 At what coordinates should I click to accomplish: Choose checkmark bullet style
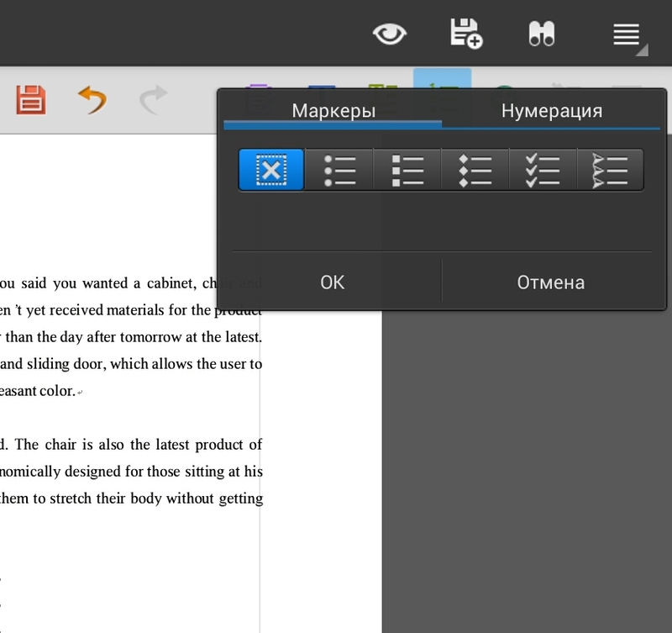pos(543,171)
